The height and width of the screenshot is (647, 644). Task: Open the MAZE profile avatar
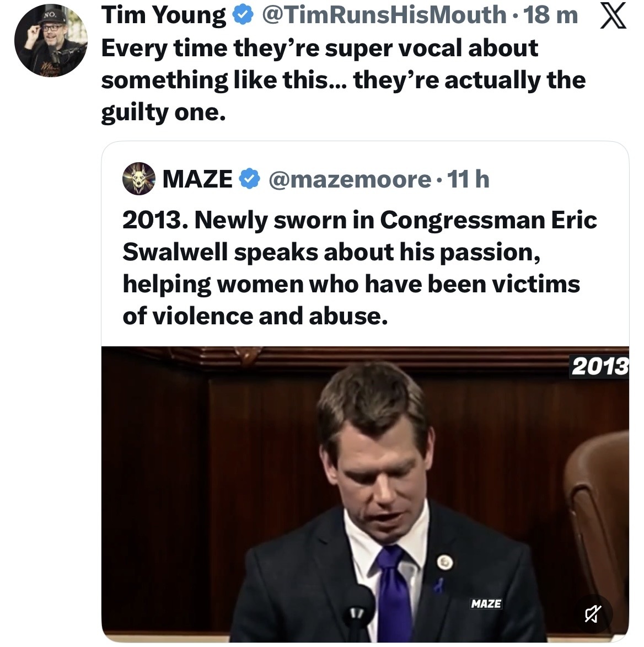[x=138, y=179]
